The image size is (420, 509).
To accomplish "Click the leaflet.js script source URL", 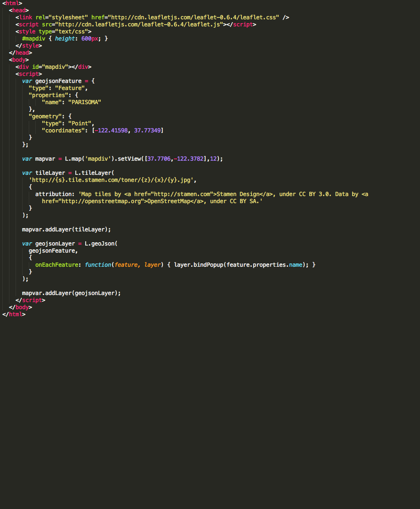I will [140, 25].
